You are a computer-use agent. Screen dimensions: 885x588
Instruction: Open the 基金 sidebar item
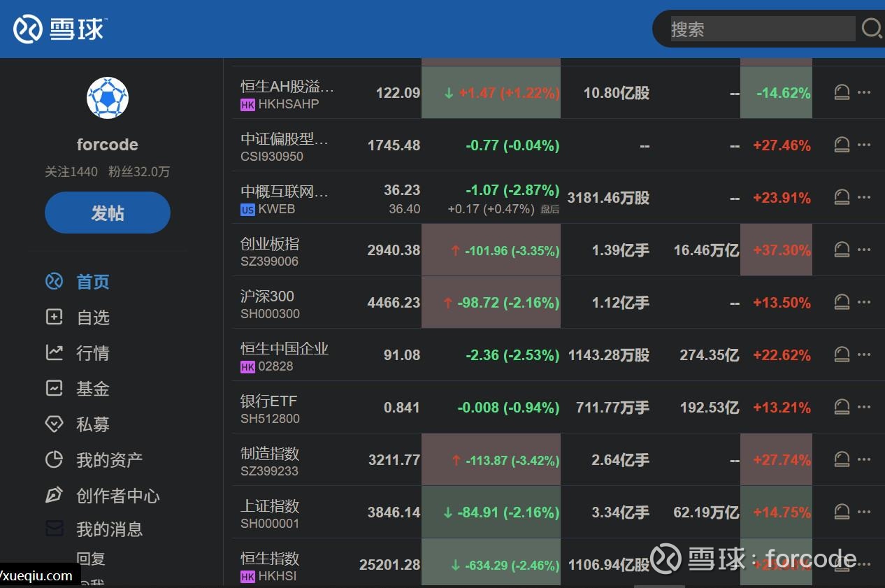pyautogui.click(x=93, y=389)
